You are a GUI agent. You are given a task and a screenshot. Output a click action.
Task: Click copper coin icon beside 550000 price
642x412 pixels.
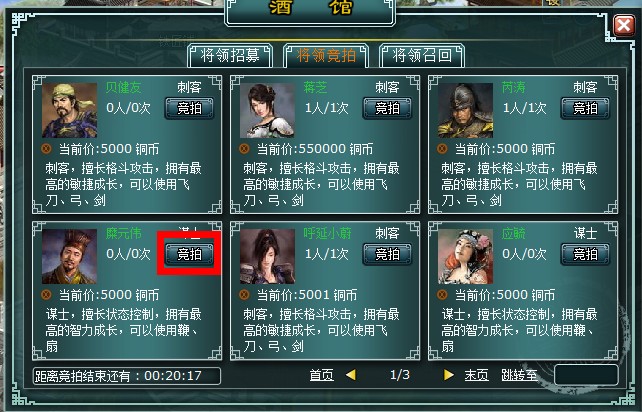[244, 149]
